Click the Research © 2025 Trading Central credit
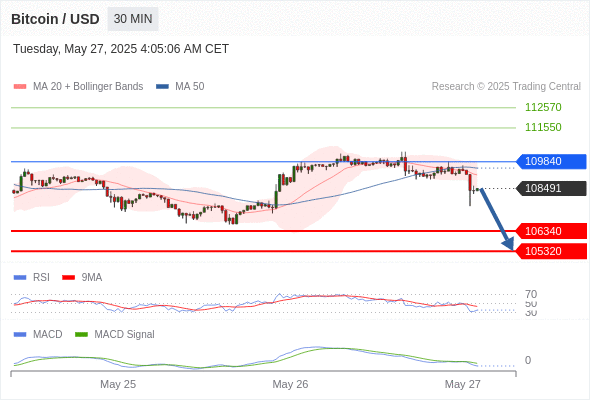Viewport: 590px width, 400px height. coord(506,87)
